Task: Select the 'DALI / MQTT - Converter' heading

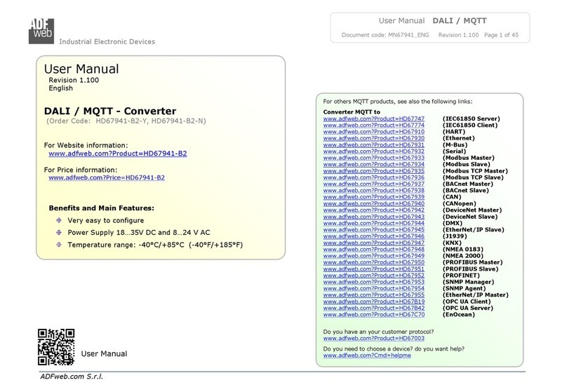Action: point(110,111)
